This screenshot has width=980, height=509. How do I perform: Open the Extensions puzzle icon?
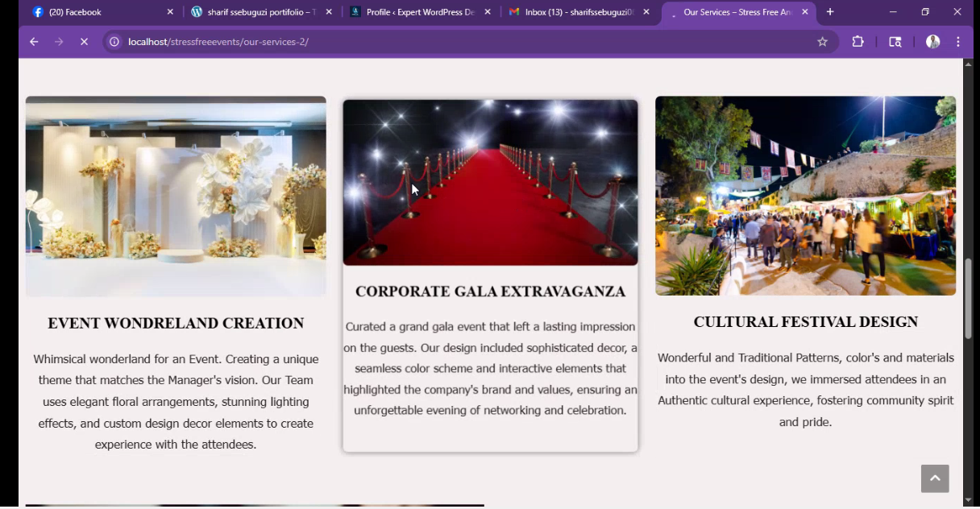[857, 42]
